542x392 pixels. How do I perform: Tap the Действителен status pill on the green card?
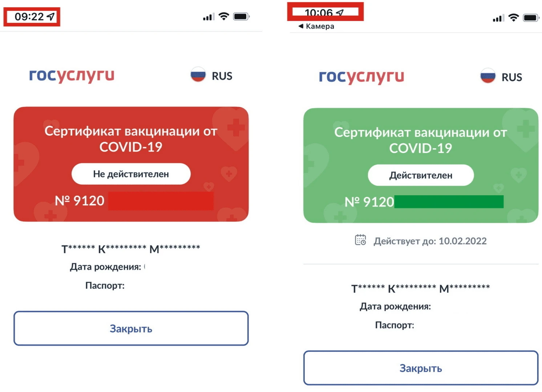pos(421,175)
